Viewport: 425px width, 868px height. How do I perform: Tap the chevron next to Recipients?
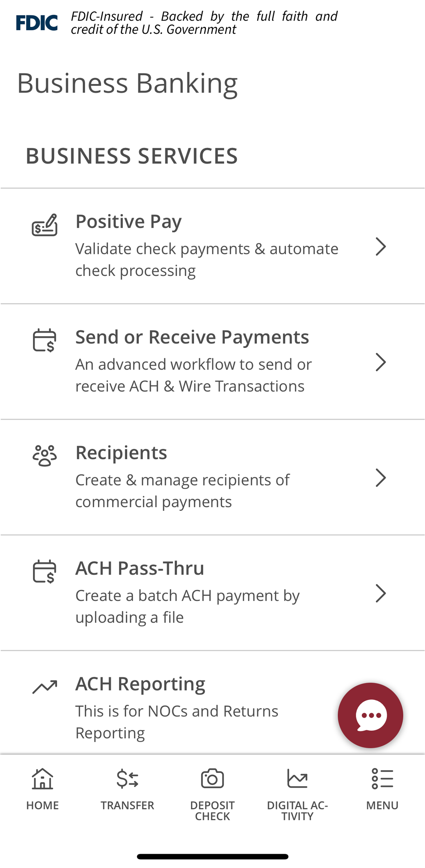coord(380,478)
